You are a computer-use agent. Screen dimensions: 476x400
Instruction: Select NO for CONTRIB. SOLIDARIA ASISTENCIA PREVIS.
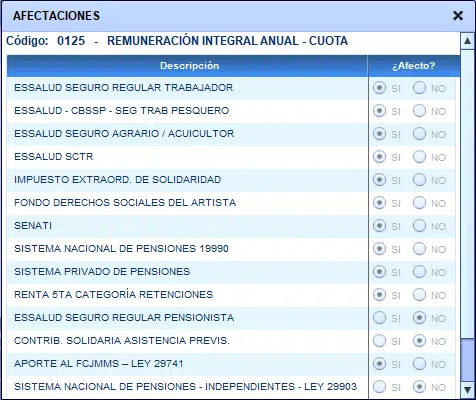(x=419, y=341)
